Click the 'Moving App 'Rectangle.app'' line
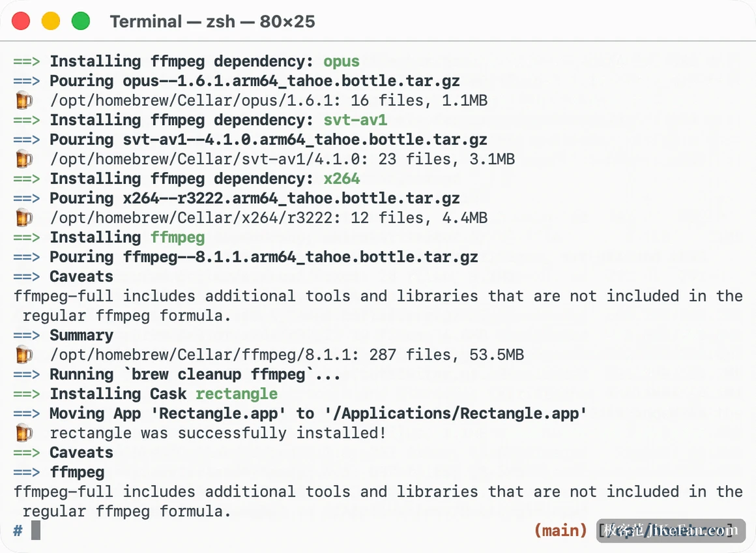The image size is (756, 553). click(318, 413)
